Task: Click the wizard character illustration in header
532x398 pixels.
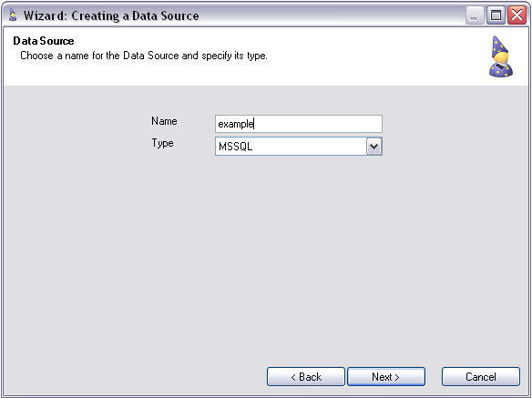Action: click(501, 56)
